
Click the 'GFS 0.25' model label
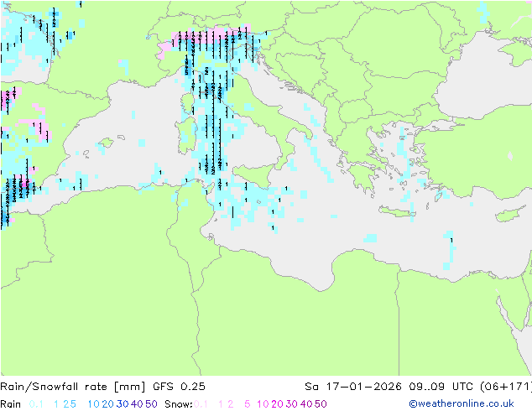(179, 386)
